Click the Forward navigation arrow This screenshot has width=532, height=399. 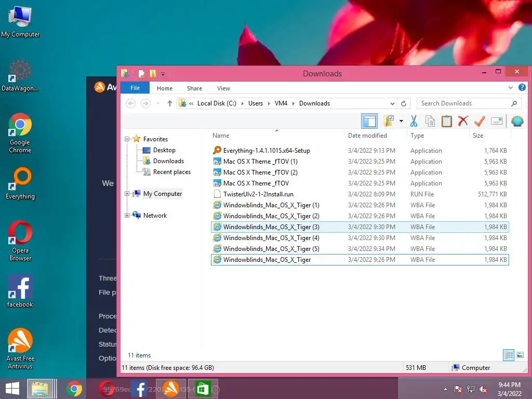click(145, 103)
